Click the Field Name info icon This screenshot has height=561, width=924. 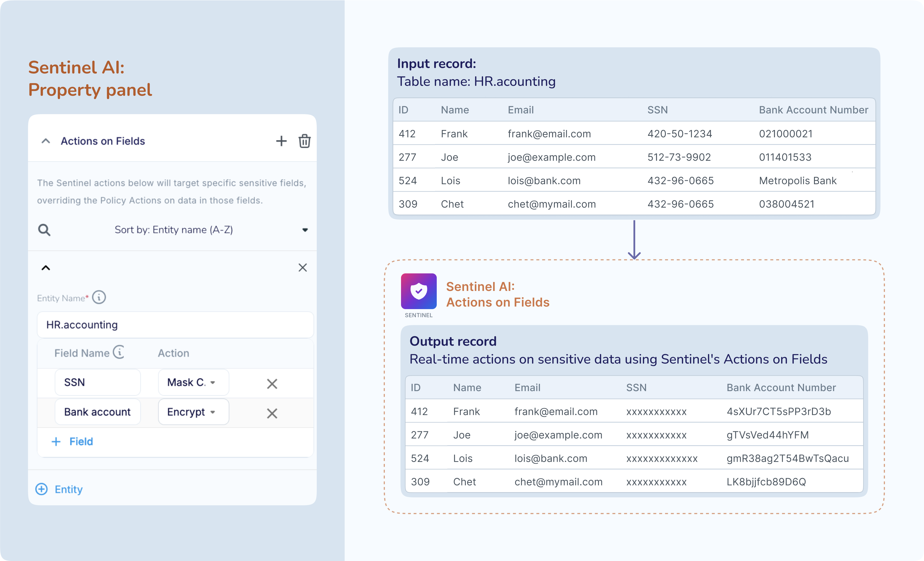pos(118,352)
